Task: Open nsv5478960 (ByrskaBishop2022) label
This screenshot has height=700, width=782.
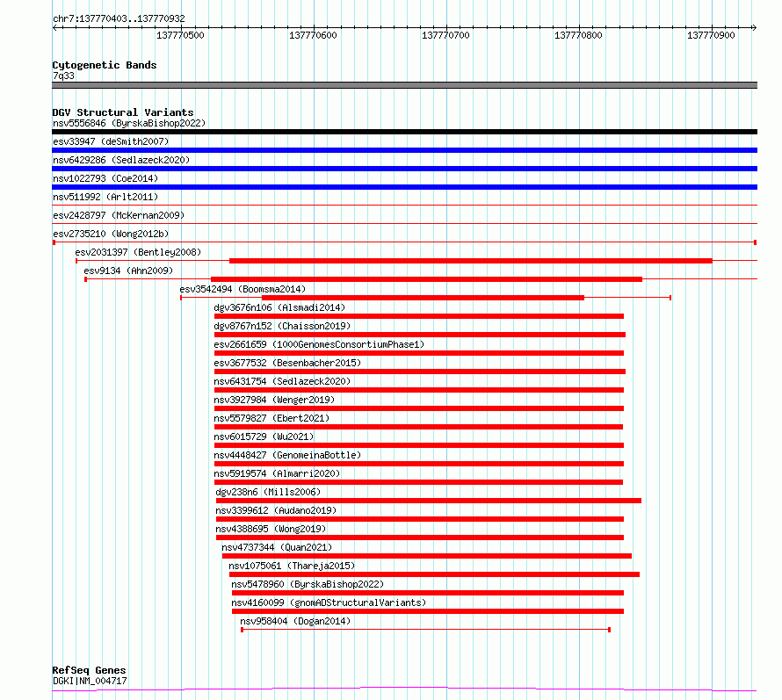Action: [x=308, y=584]
